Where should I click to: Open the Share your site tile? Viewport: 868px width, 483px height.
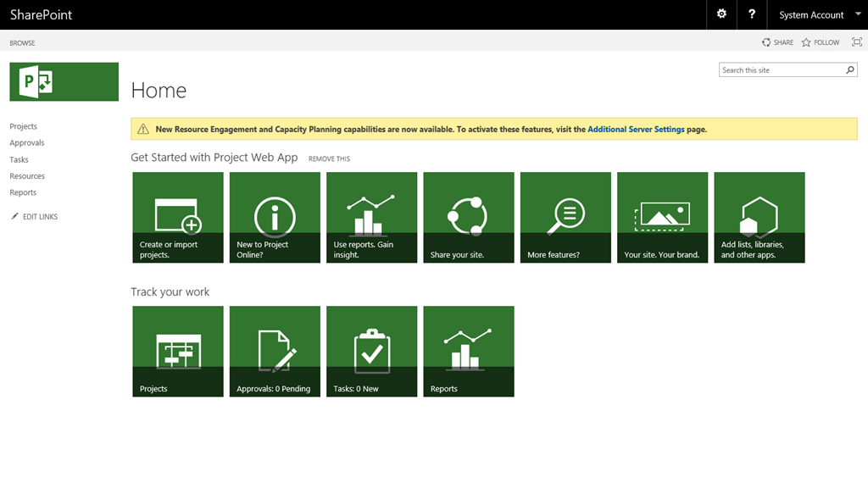pos(469,217)
